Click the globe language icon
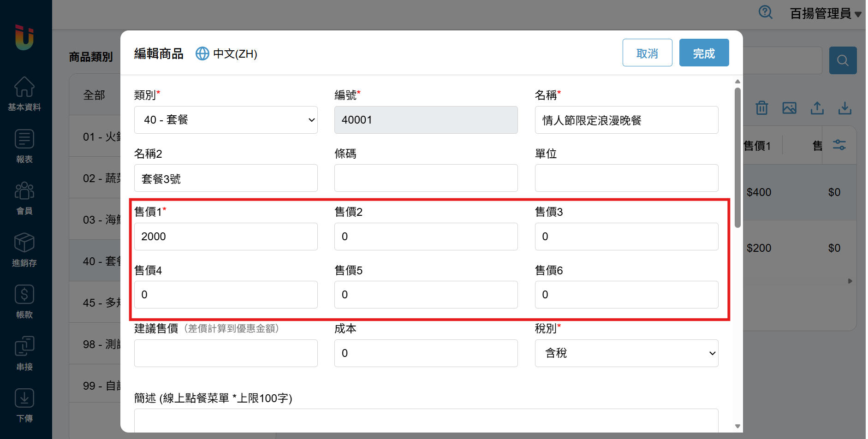Screen dimensions: 868x439 tap(202, 53)
